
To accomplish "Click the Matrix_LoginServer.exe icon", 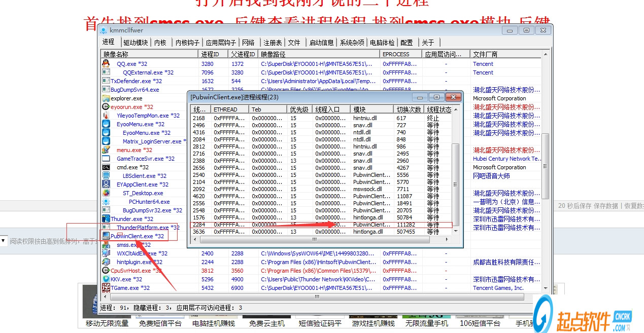I will (106, 141).
